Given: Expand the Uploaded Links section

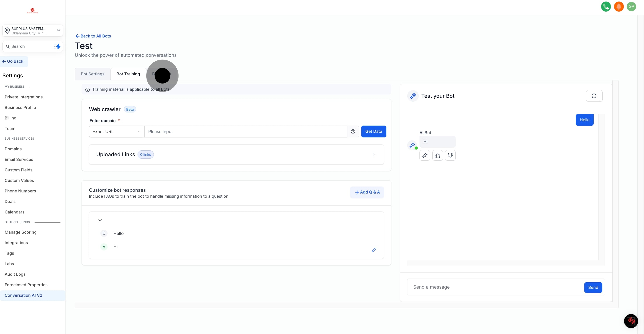Looking at the screenshot, I should click(x=374, y=155).
